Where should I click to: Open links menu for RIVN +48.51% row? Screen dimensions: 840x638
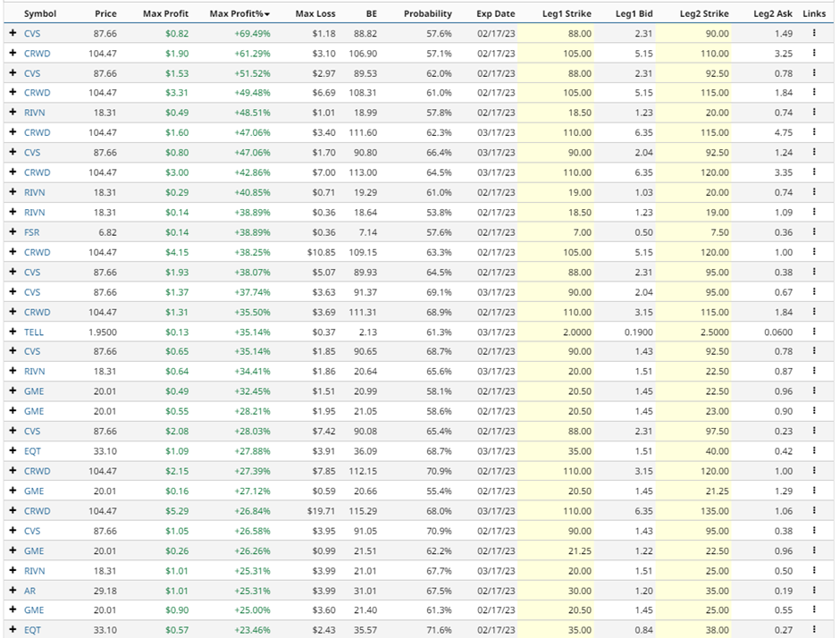pyautogui.click(x=814, y=113)
